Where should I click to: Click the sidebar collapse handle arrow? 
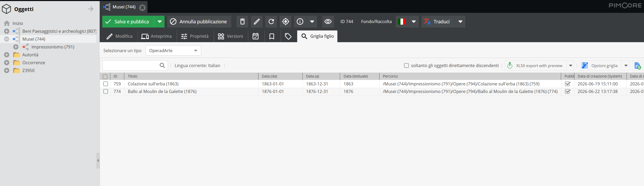pos(98,160)
